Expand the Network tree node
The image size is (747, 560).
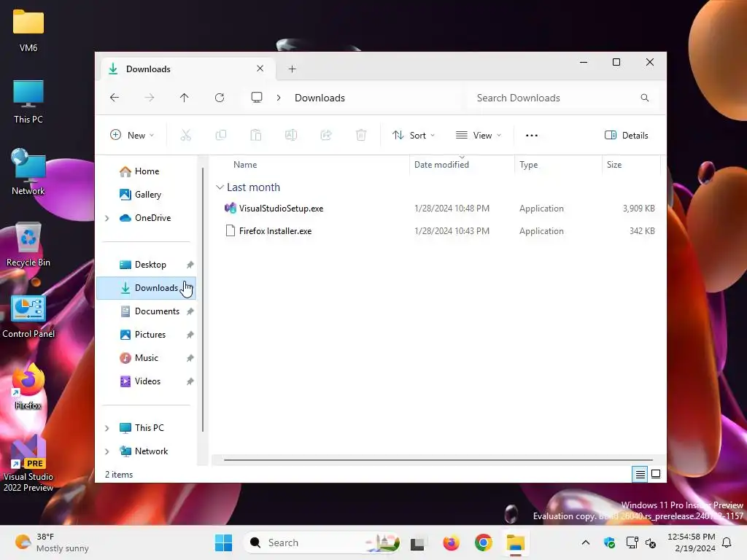coord(107,451)
